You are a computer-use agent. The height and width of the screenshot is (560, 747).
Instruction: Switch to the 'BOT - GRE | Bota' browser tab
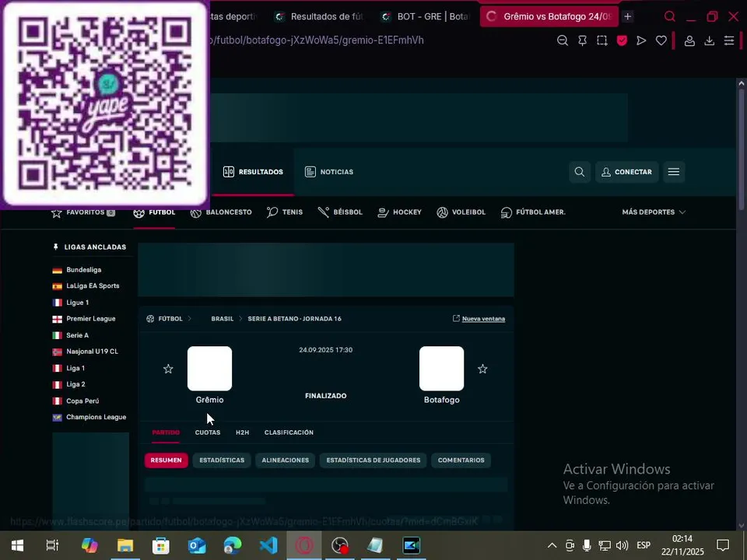[x=426, y=16]
